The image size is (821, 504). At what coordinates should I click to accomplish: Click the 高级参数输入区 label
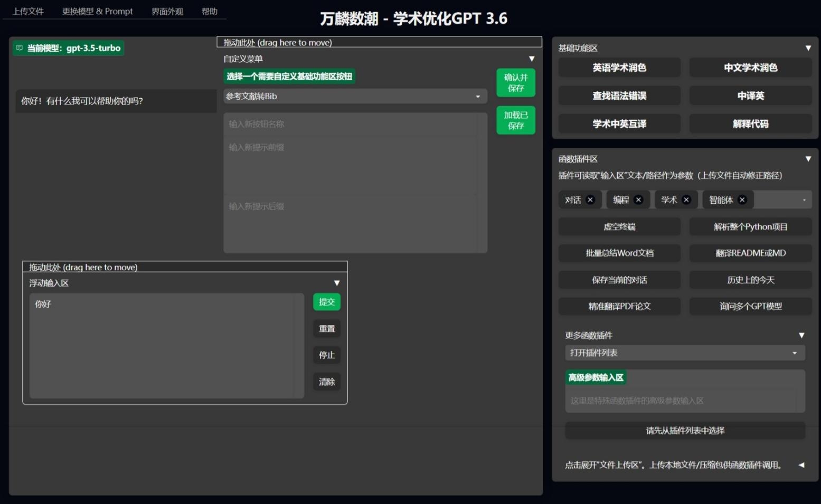point(596,377)
